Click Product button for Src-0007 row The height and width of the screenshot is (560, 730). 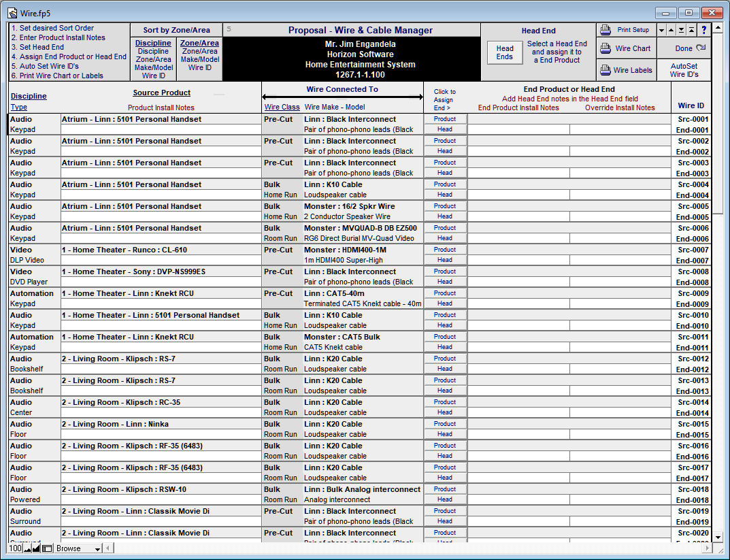445,250
